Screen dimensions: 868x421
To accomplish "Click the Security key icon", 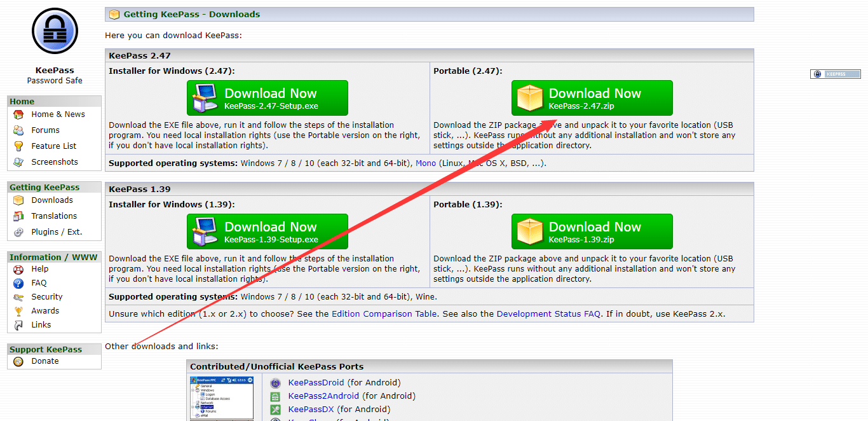I will pos(20,296).
